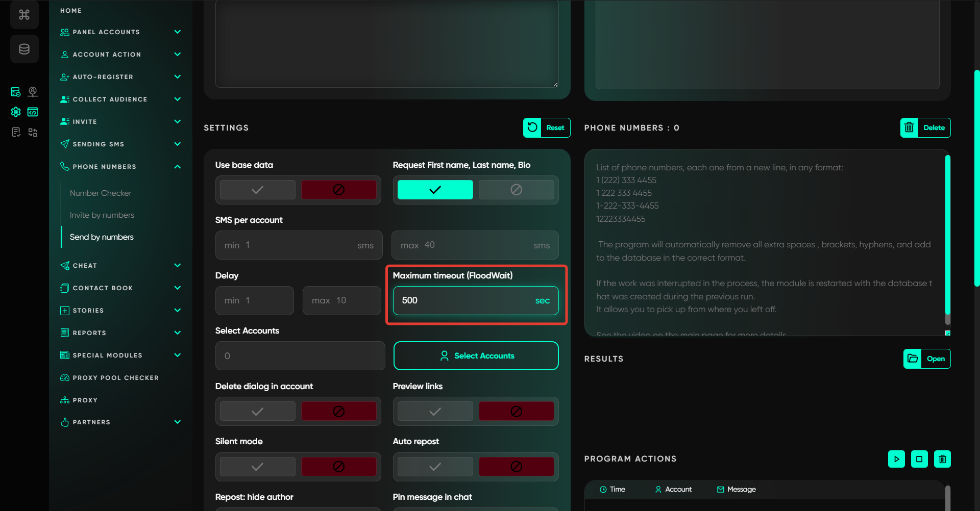The width and height of the screenshot is (980, 511).
Task: Open the Number Checker submenu item
Action: (x=101, y=193)
